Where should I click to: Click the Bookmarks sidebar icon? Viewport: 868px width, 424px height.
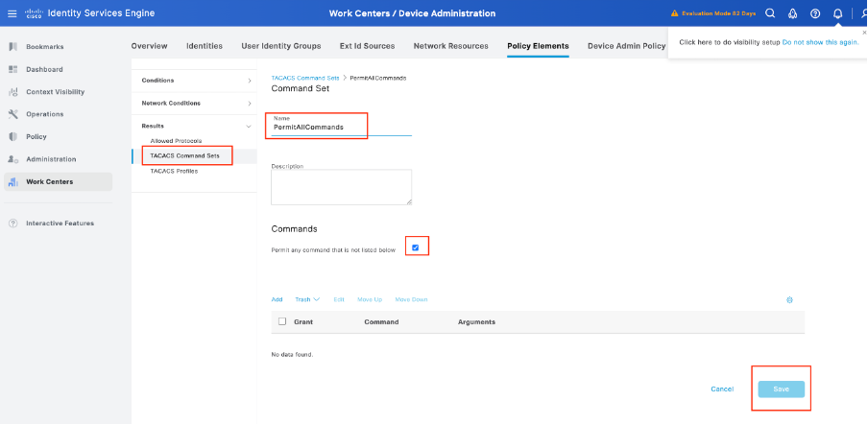point(13,46)
